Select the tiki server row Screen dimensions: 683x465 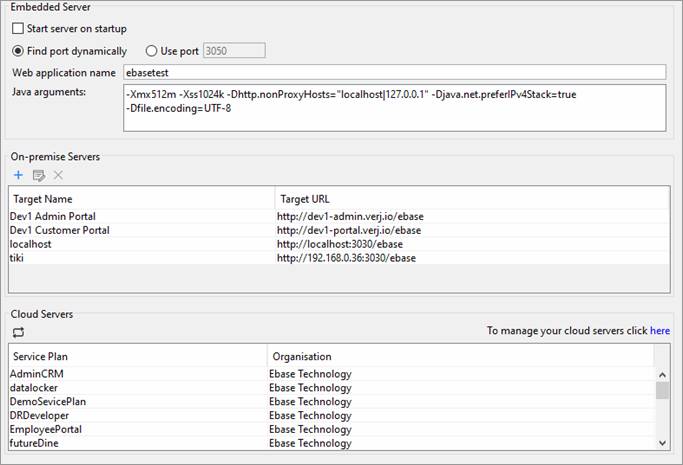coord(339,258)
